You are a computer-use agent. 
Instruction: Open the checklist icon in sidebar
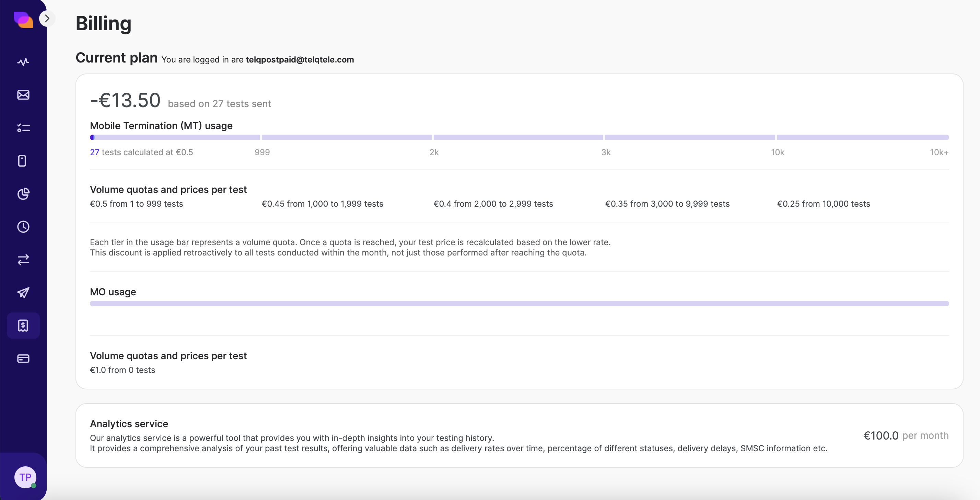23,127
